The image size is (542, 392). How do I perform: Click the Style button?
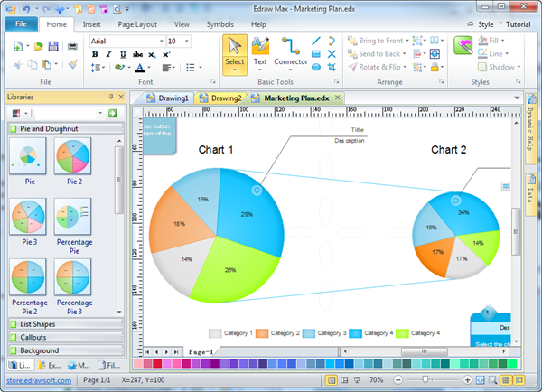click(486, 24)
